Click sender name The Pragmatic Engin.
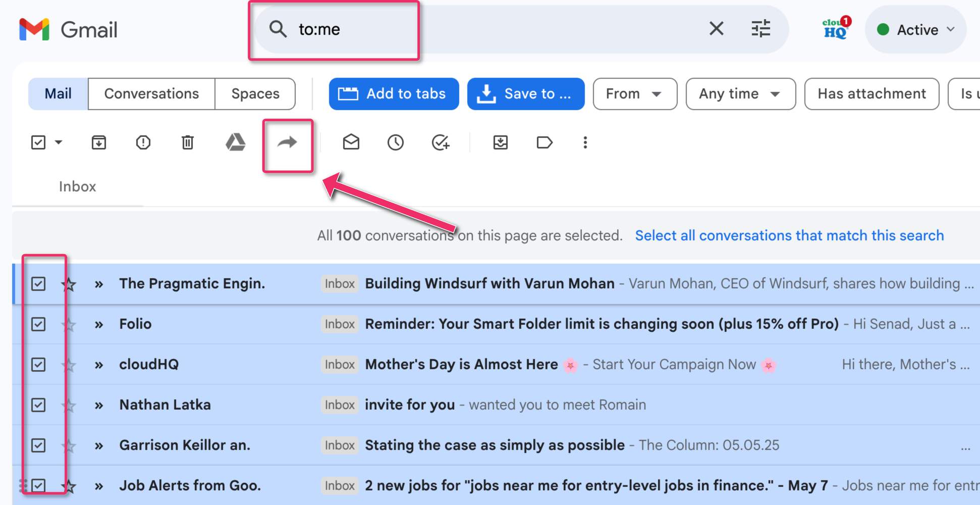 192,284
